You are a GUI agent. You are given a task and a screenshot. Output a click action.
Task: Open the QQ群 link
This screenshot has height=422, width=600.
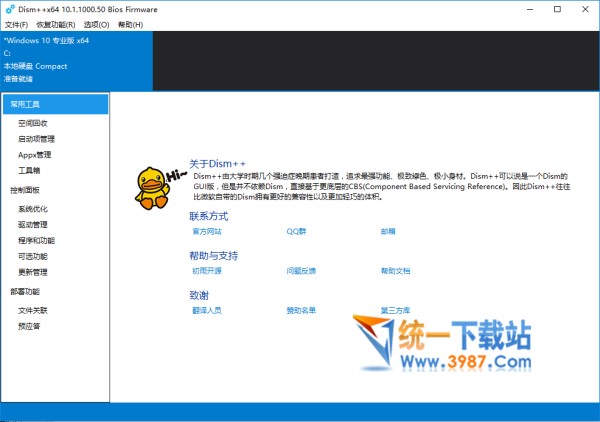coord(296,231)
